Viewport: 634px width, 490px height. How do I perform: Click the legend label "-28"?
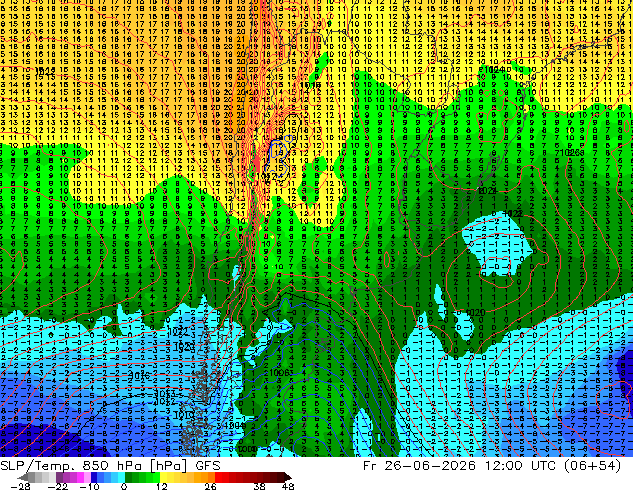[x=21, y=486]
